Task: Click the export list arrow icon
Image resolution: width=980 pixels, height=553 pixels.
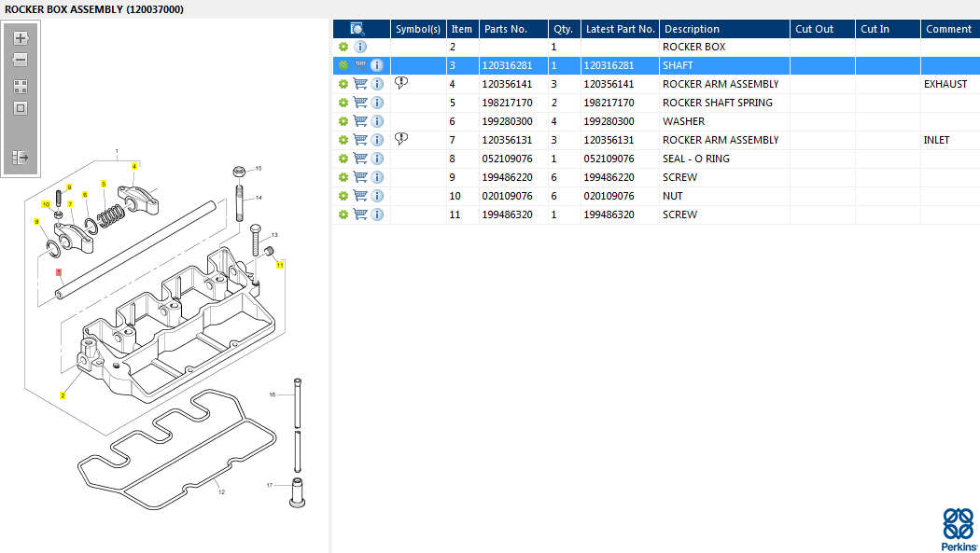Action: coord(21,158)
